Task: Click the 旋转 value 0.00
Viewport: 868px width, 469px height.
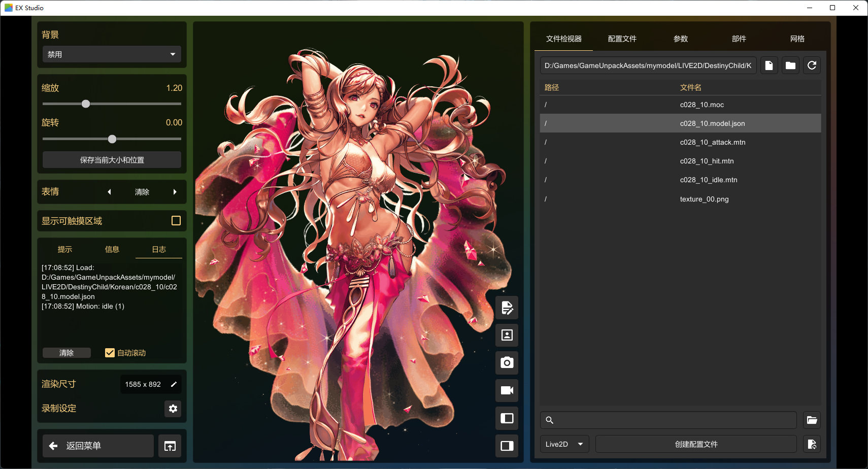Action: pyautogui.click(x=174, y=122)
